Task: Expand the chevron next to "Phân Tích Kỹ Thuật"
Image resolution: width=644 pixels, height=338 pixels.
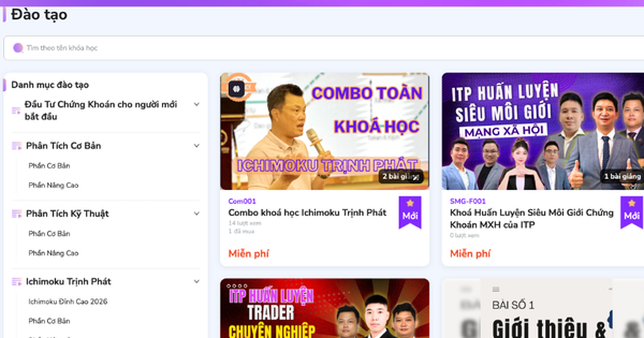Action: point(196,214)
